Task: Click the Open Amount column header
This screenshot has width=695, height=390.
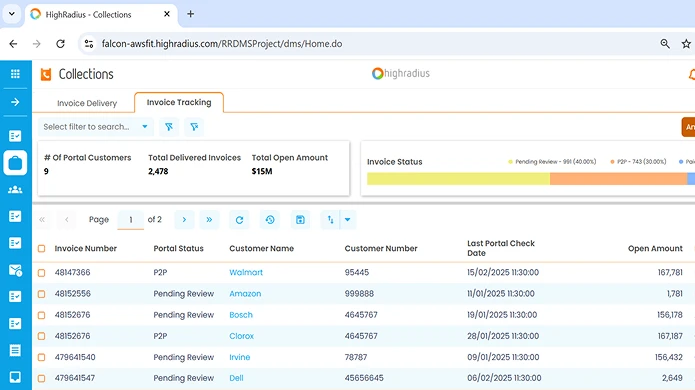Action: [655, 248]
